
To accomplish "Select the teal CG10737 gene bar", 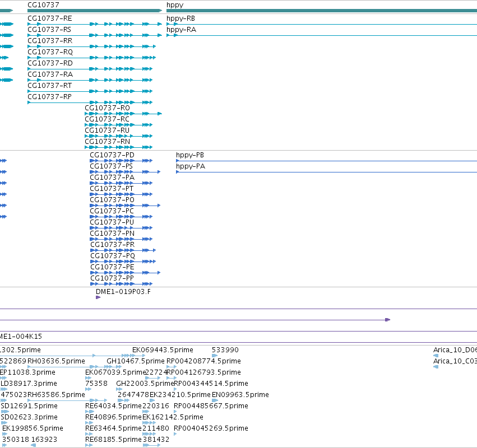I will click(x=95, y=11).
